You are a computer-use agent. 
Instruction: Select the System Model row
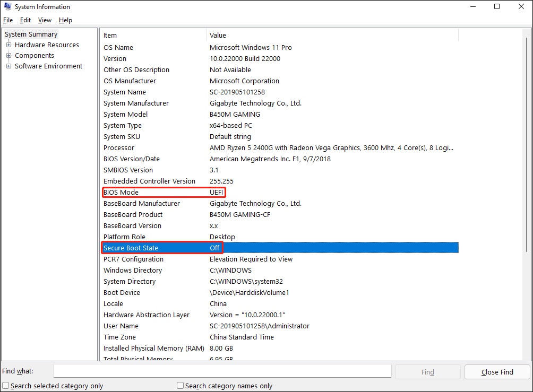[280, 114]
